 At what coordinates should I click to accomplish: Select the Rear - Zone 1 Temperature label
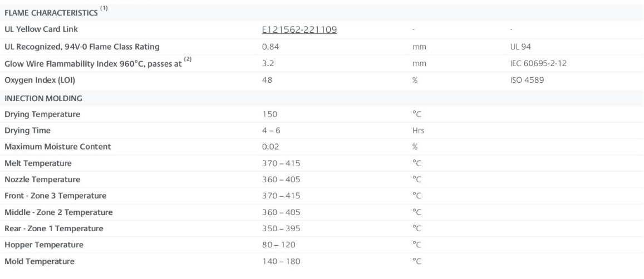53,228
